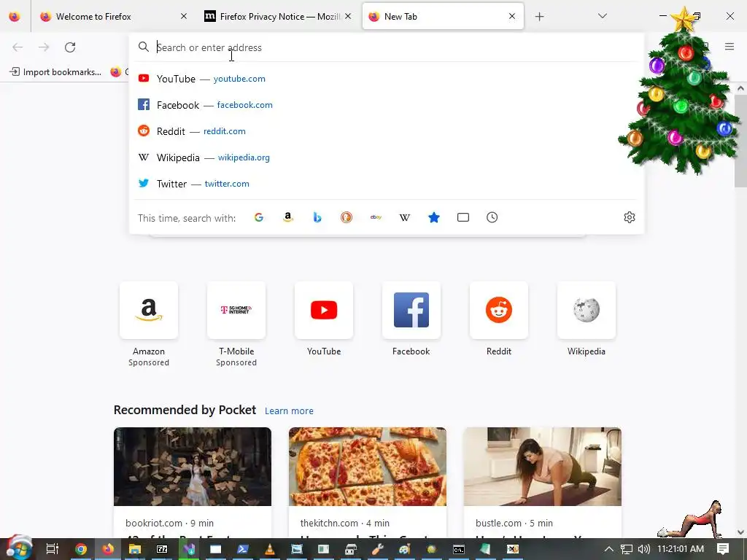Close the New Tab tab
The width and height of the screenshot is (747, 560).
pos(512,16)
